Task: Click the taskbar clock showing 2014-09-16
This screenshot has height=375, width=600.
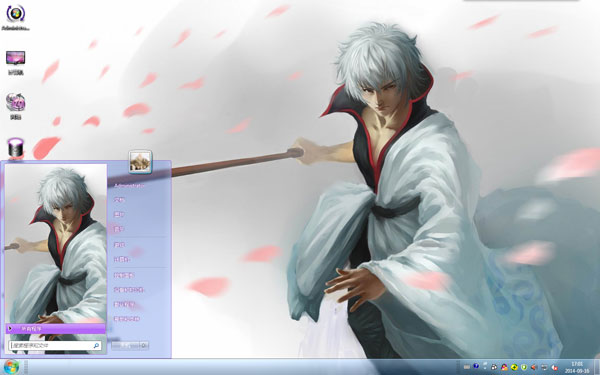Action: pyautogui.click(x=577, y=367)
